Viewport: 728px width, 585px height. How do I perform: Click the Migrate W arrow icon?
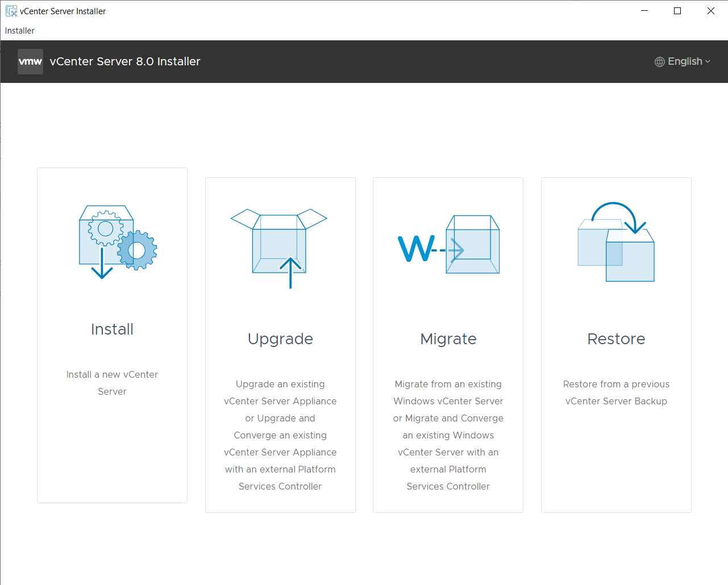click(448, 245)
